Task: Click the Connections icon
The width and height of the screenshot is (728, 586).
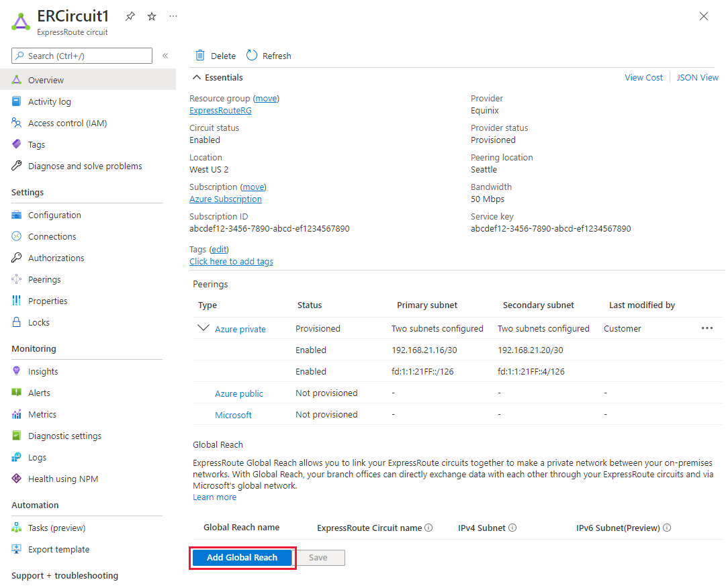Action: [x=16, y=236]
